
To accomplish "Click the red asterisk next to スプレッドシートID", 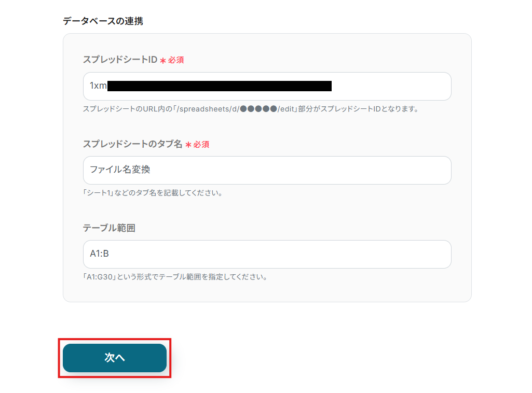I will tap(162, 61).
